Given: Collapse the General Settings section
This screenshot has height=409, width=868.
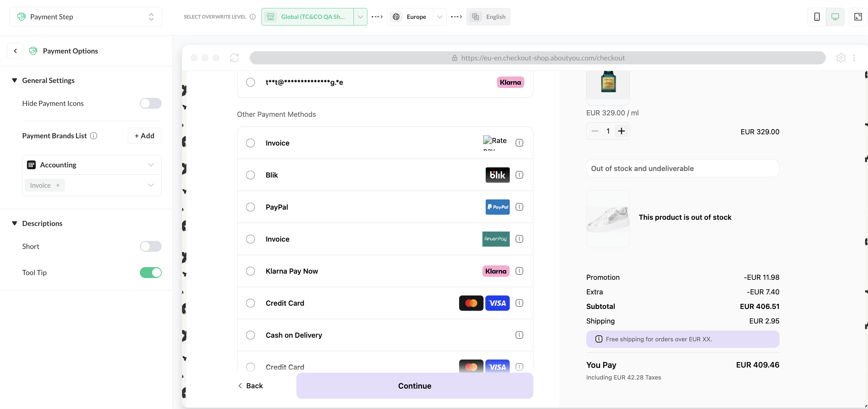Looking at the screenshot, I should [x=15, y=80].
